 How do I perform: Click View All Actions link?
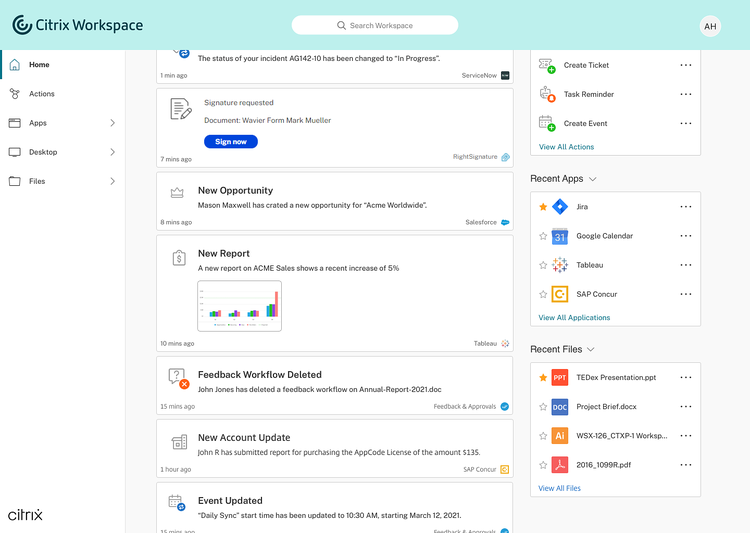tap(566, 147)
